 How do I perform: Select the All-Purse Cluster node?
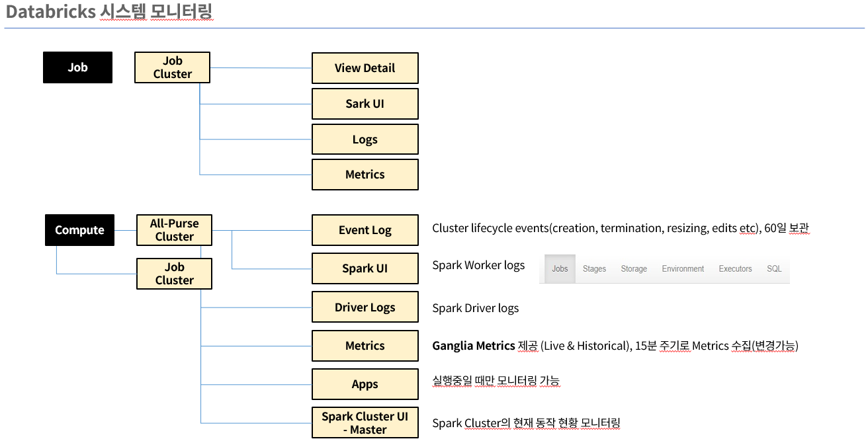click(174, 230)
